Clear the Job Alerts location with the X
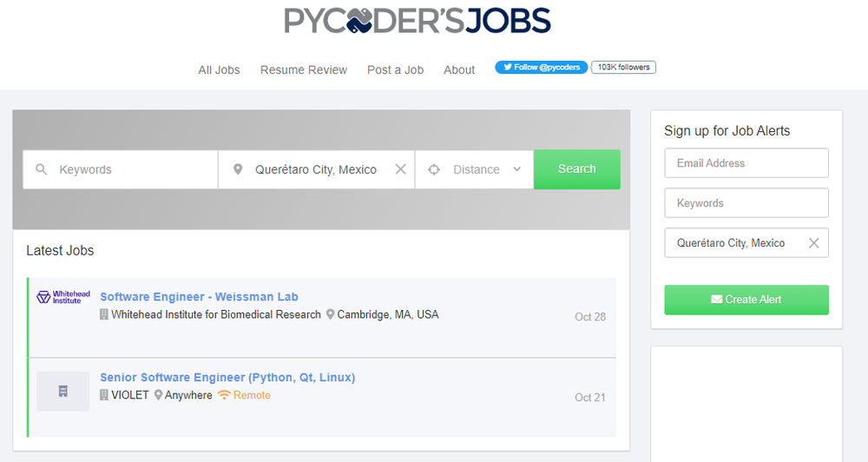The width and height of the screenshot is (868, 462). (814, 242)
